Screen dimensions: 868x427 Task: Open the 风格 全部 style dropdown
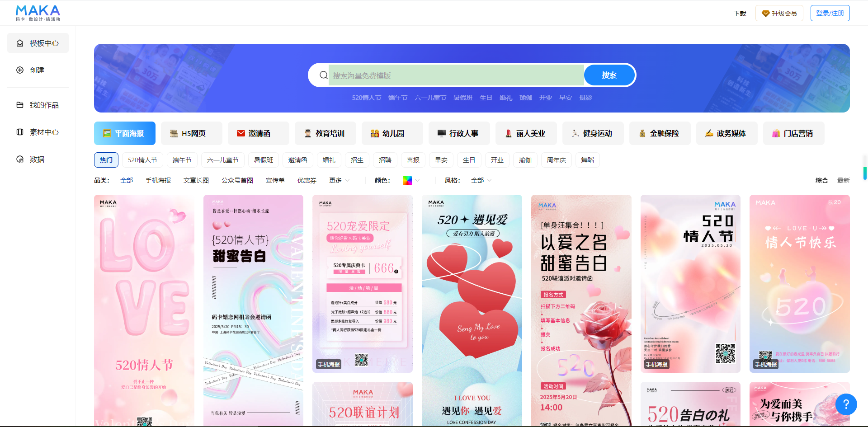point(481,180)
